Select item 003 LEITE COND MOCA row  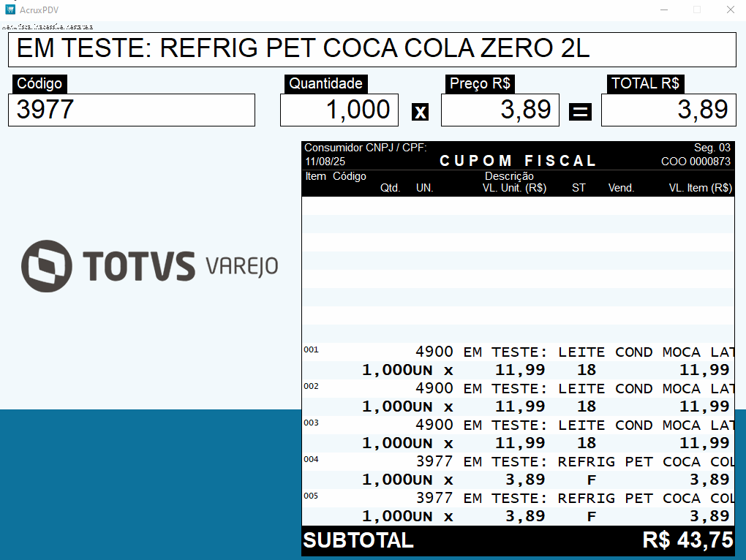pyautogui.click(x=518, y=434)
